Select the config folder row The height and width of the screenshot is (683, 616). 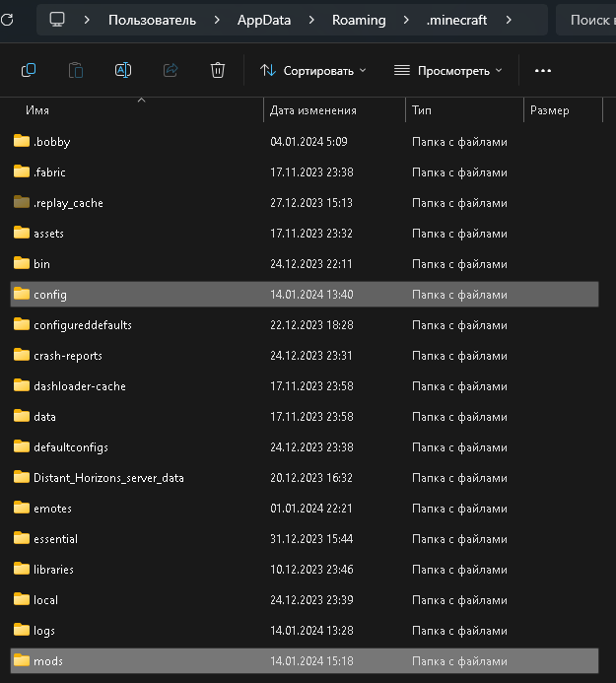coord(50,294)
